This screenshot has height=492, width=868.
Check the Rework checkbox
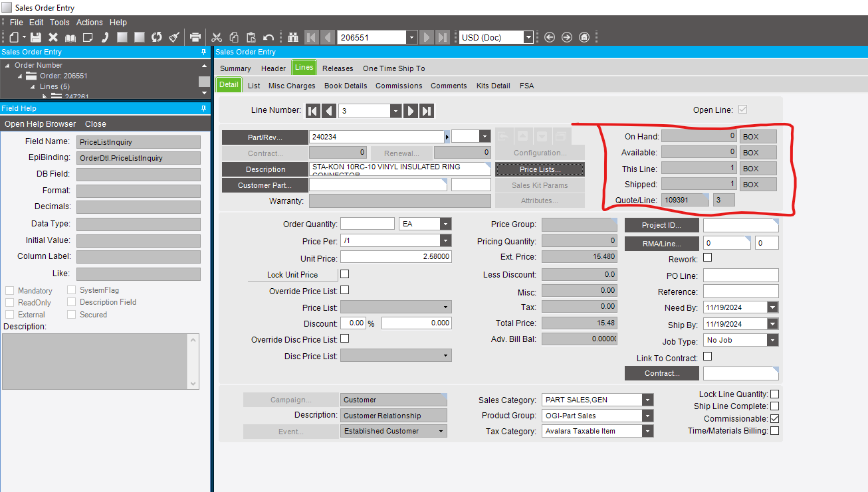[x=708, y=258]
